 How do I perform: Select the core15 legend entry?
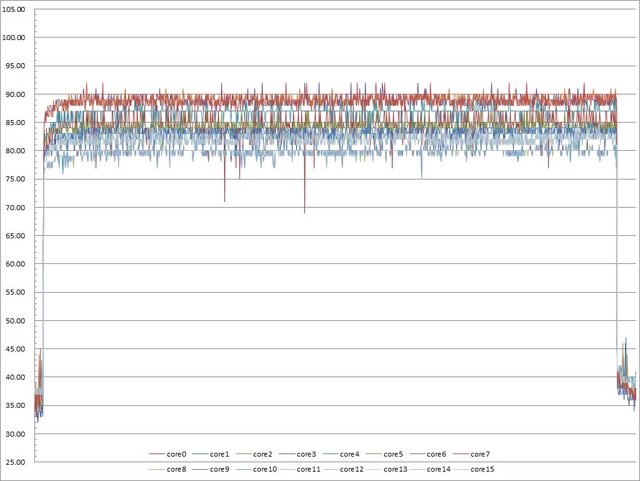point(481,468)
